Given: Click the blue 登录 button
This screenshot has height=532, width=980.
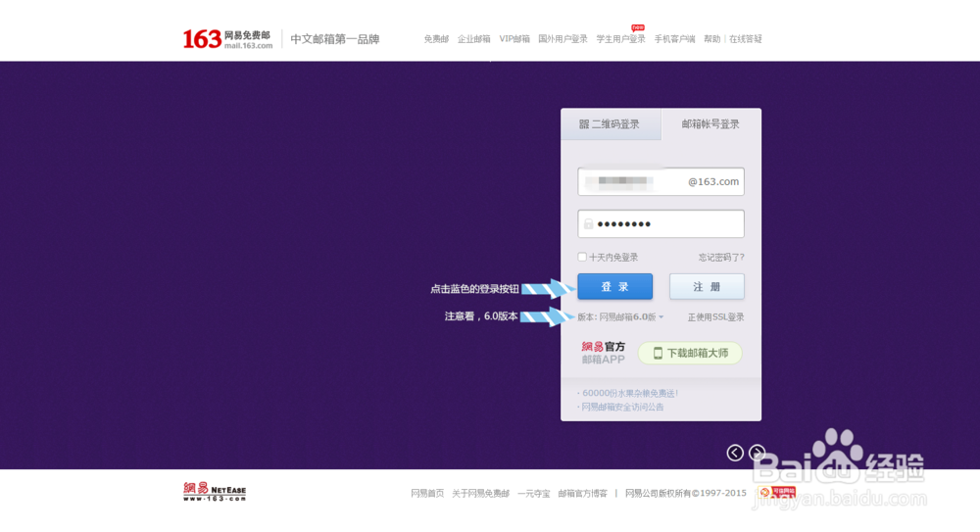Looking at the screenshot, I should 615,286.
